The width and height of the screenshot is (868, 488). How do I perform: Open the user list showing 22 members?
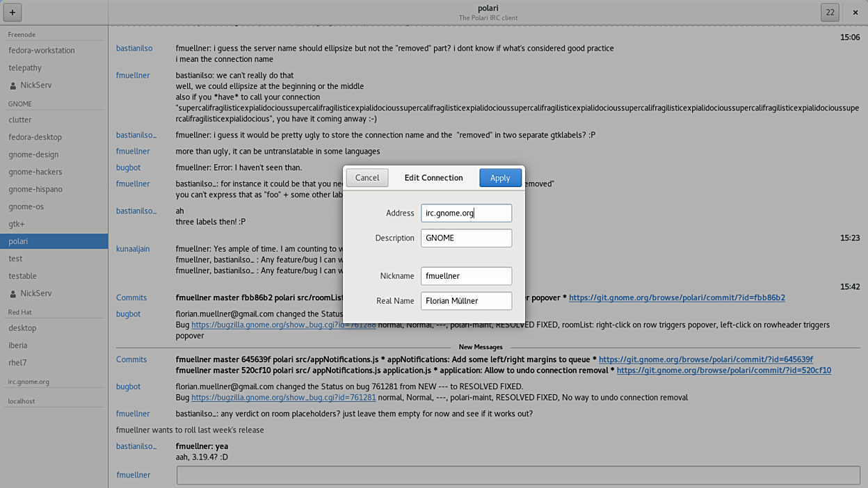(x=830, y=12)
